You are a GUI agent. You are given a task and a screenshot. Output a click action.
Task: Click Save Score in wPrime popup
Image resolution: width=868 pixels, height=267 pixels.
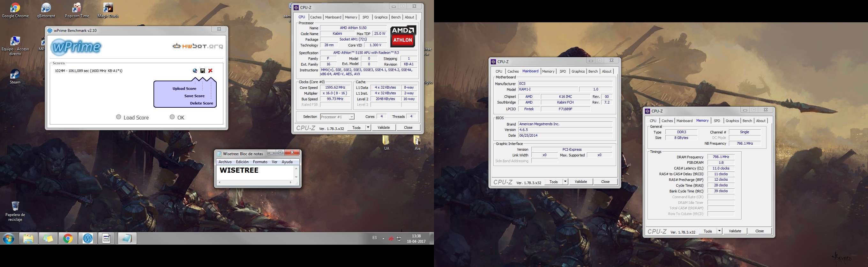pos(194,96)
